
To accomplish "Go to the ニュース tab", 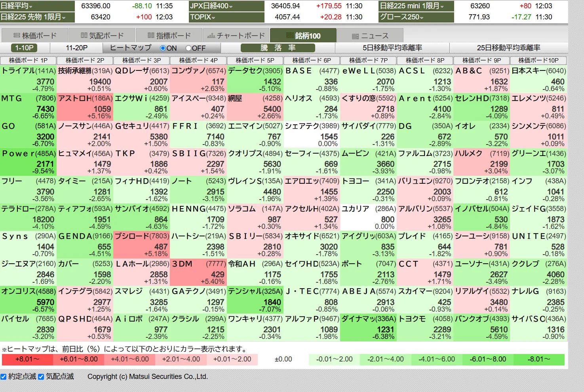I will pos(370,35).
